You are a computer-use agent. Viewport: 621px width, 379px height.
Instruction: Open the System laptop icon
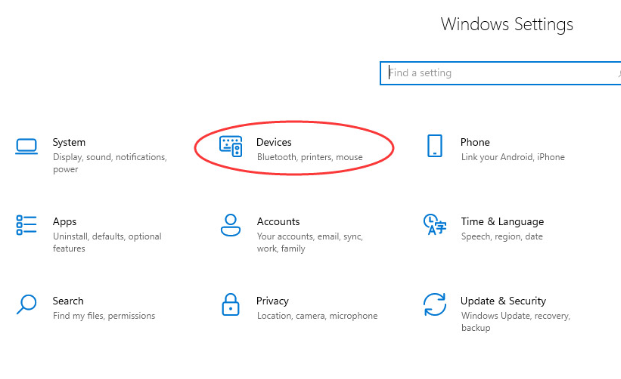[27, 147]
